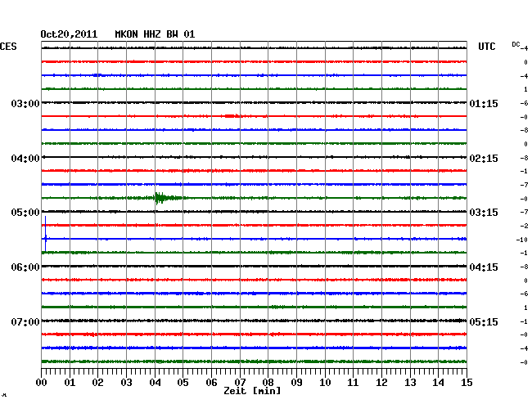Image resolution: width=532 pixels, height=404 pixels.
Task: Click the small red burst near minute 07
Action: [x=232, y=116]
